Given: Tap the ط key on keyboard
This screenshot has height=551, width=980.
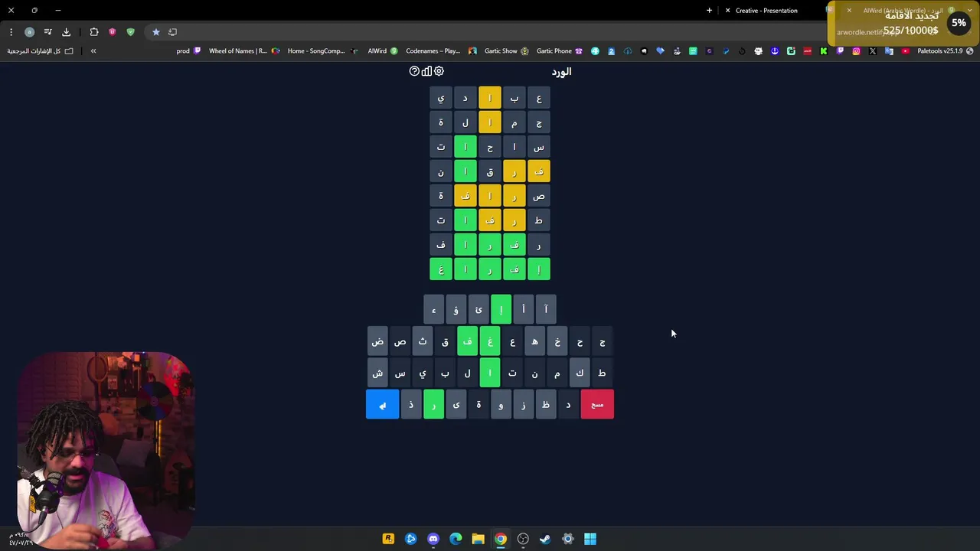Looking at the screenshot, I should click(602, 373).
